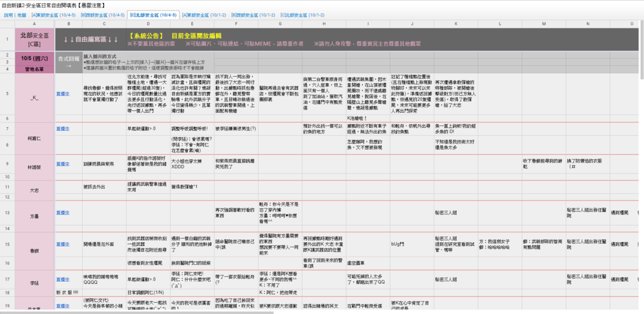Viewport: 644px width, 314px height.
Task: Select column K header
Action: tap(456, 25)
